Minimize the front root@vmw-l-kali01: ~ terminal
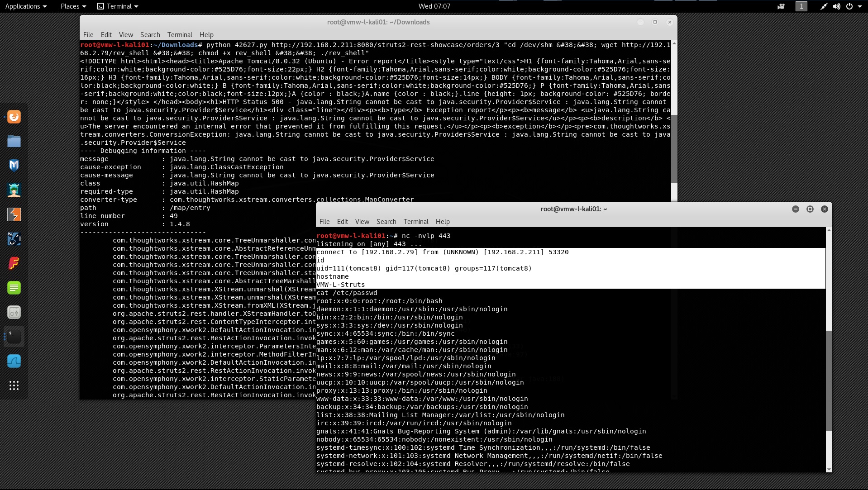This screenshot has height=490, width=868. click(x=796, y=209)
